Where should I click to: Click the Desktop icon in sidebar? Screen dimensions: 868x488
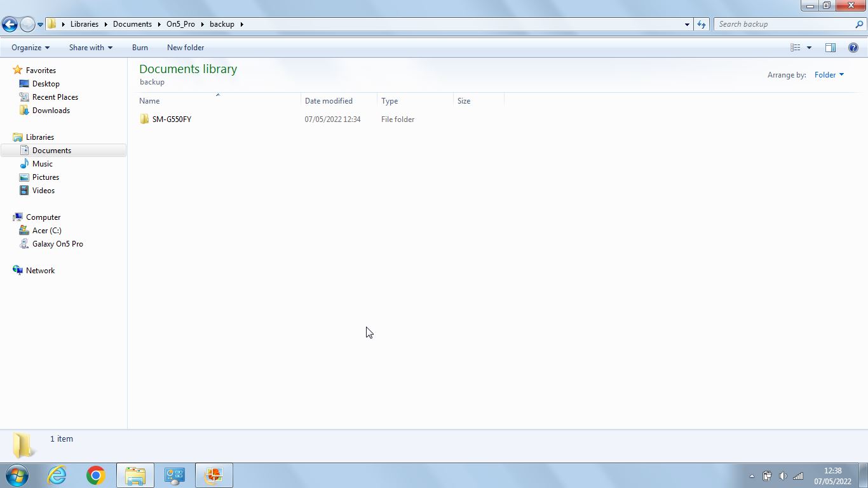[x=24, y=84]
